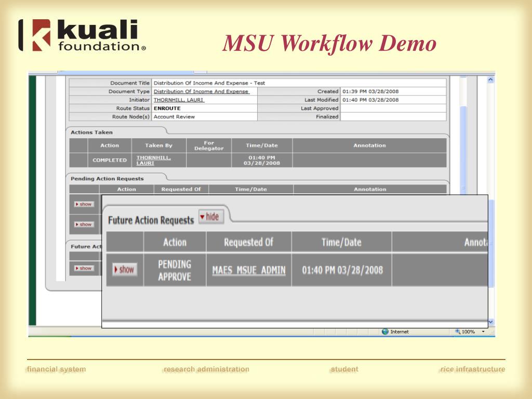Select the Actions Taken tab header
Screen dimensions: 532x399
(x=91, y=132)
